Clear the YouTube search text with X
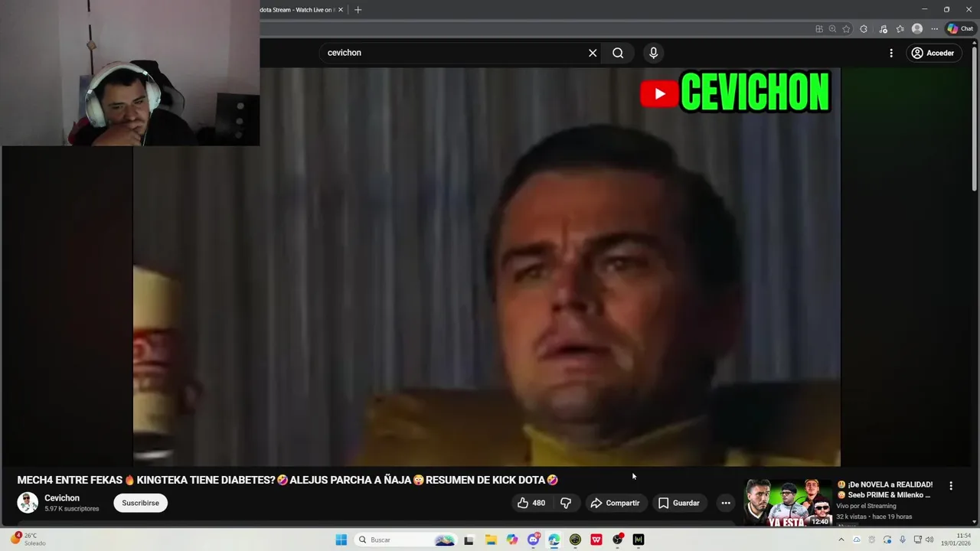This screenshot has width=980, height=551. (593, 53)
